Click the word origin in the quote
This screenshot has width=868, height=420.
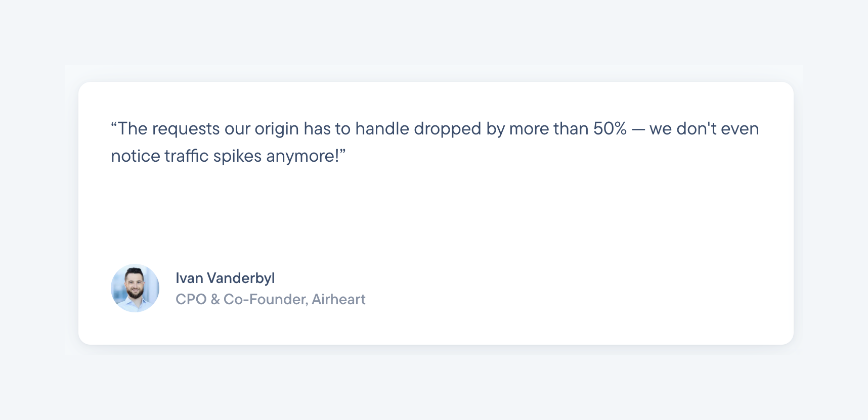point(277,129)
